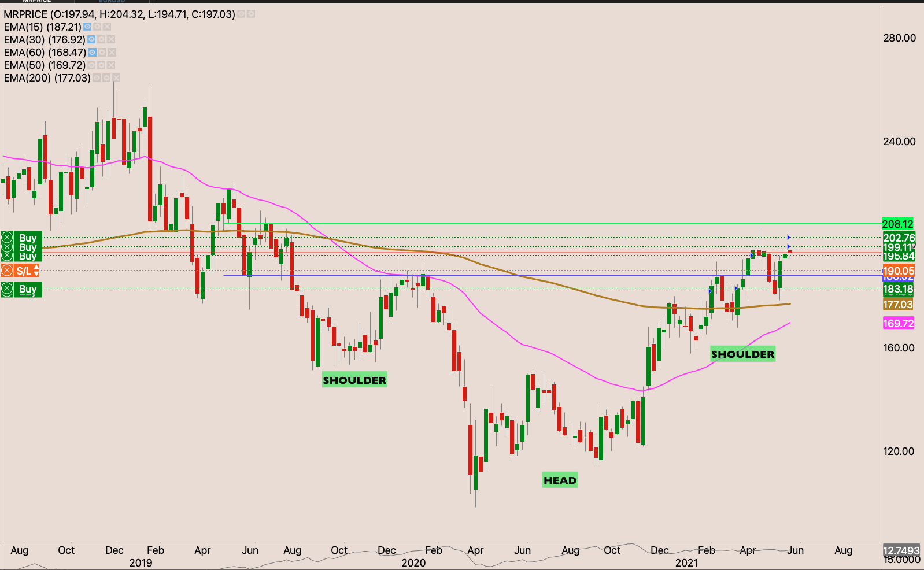Screen dimensions: 924x570
Task: Hide the EMA(15) indicator using eye icon
Action: pyautogui.click(x=87, y=27)
